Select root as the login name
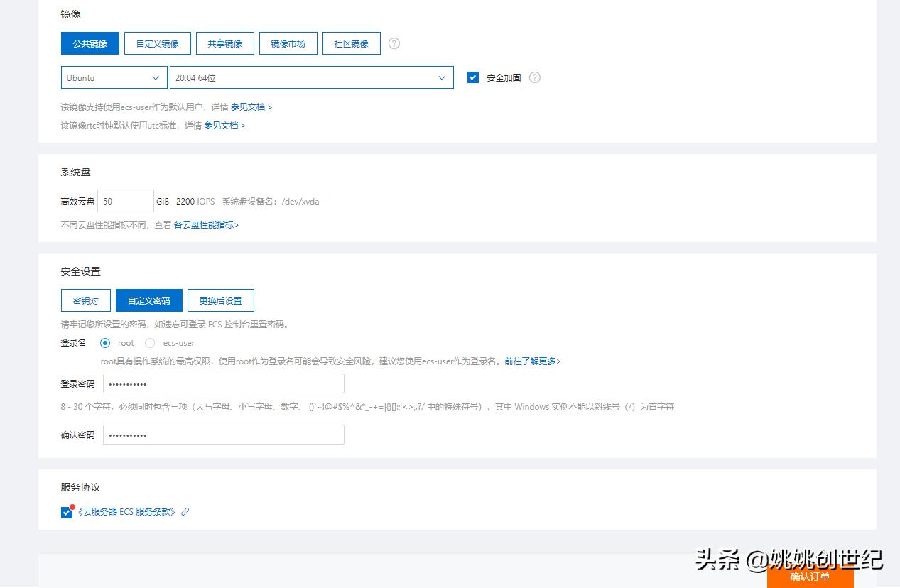 click(x=104, y=343)
